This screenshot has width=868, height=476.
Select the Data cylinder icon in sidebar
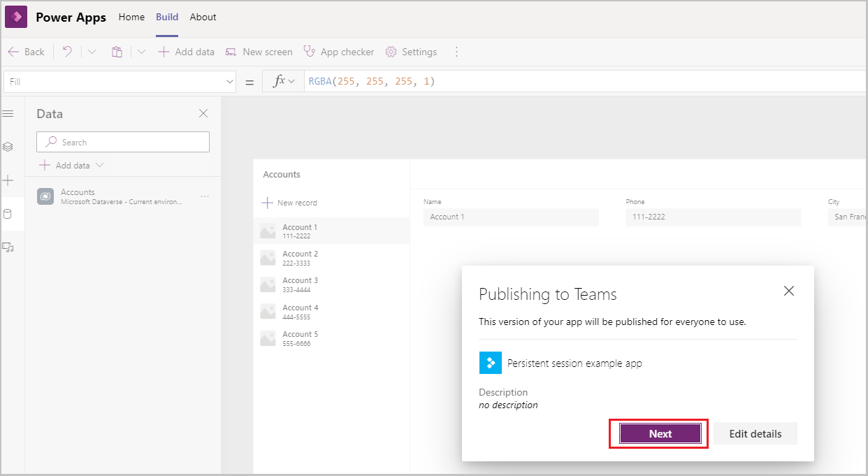[8, 214]
